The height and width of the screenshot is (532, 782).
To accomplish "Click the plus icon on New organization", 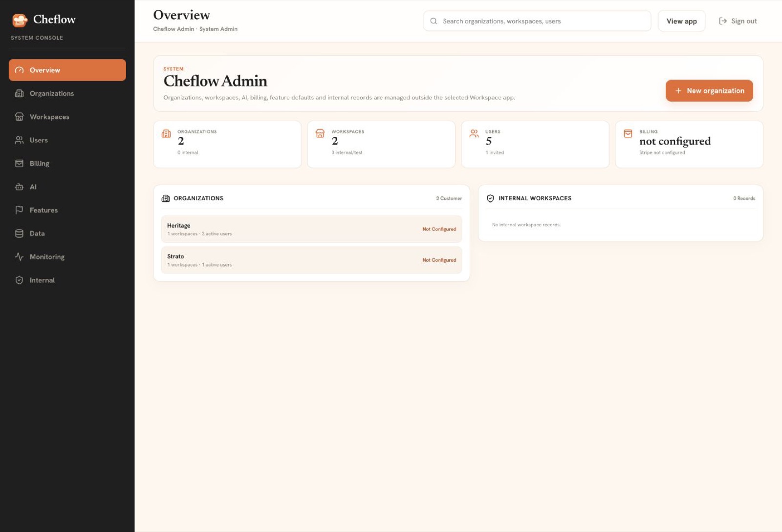I will 678,91.
